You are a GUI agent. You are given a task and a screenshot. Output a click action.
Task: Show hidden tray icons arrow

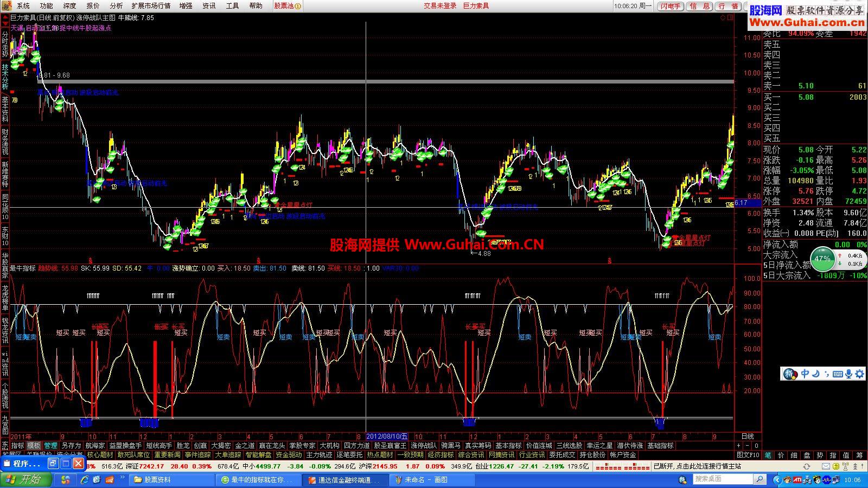coord(777,480)
